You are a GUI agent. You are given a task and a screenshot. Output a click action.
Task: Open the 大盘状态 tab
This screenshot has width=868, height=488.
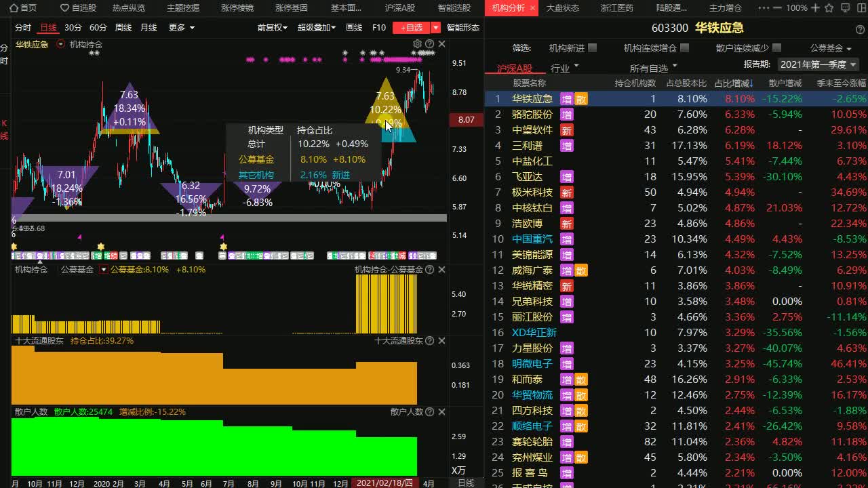point(563,8)
